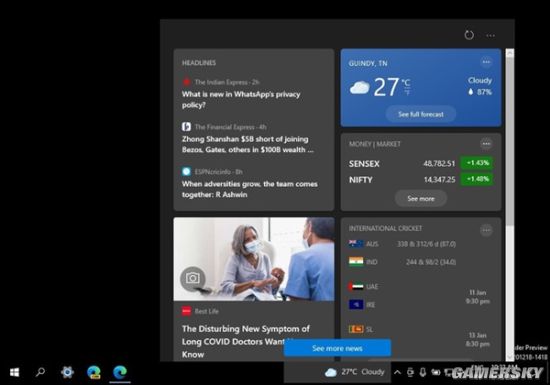This screenshot has width=550, height=385.
Task: Refresh the news feed with the refresh icon
Action: click(x=469, y=35)
